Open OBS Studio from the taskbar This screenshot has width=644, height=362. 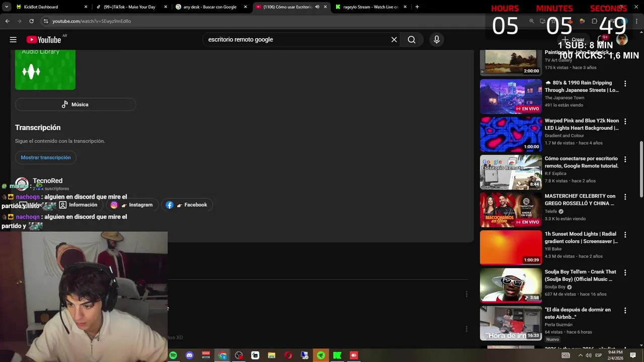(x=239, y=355)
